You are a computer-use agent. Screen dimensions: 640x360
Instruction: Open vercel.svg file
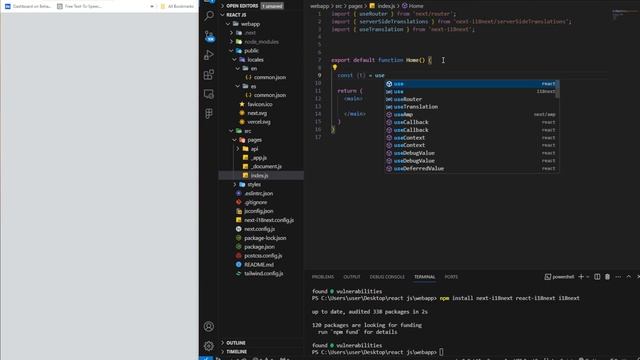click(x=259, y=122)
